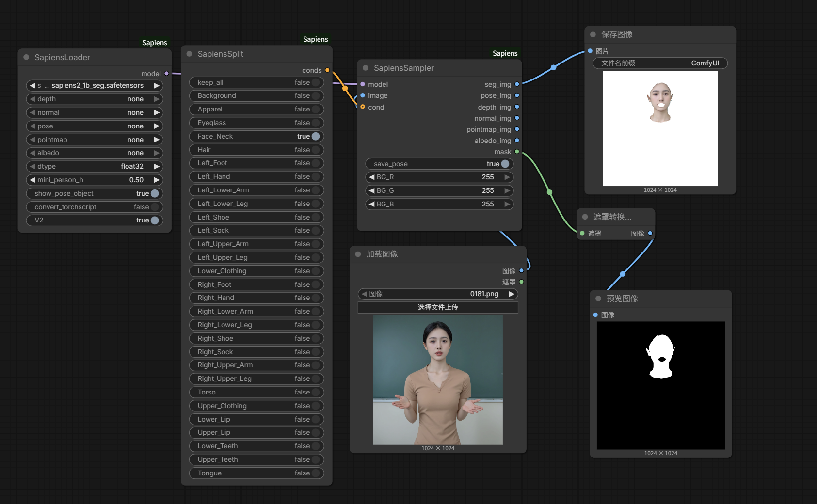Open the sapiens2_1b_seg.safetensors model dropdown

click(x=95, y=85)
